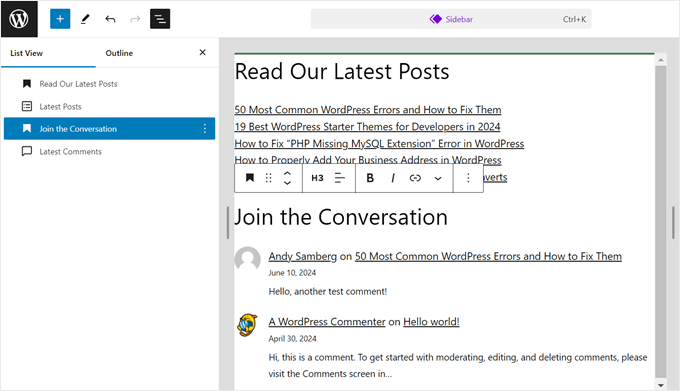The height and width of the screenshot is (391, 680).
Task: Click the canvas left resize handle
Action: 228,222
